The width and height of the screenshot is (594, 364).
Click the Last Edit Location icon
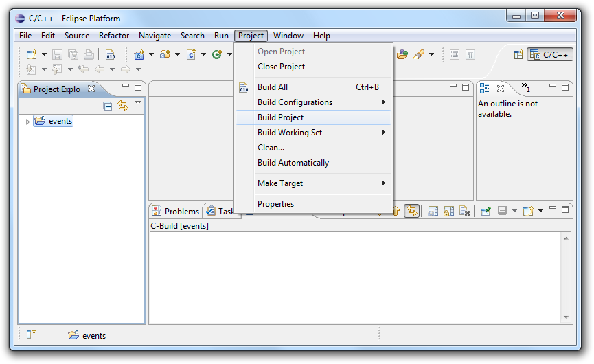point(83,69)
